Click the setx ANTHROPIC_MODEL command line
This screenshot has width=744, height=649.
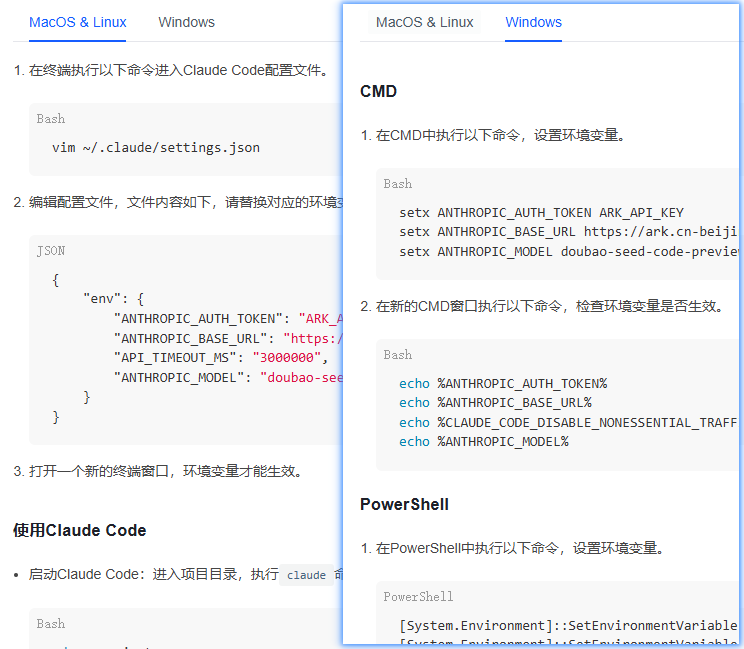[568, 251]
